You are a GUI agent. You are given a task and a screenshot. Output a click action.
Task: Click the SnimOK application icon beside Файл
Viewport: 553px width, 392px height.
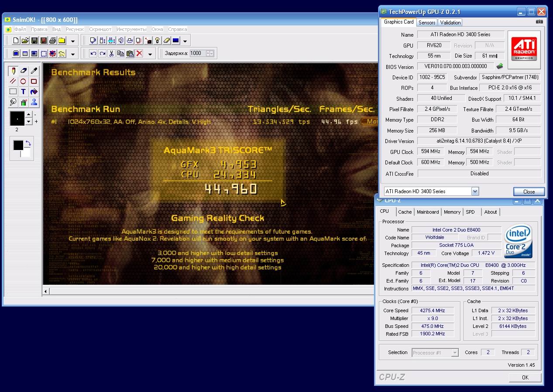point(8,30)
